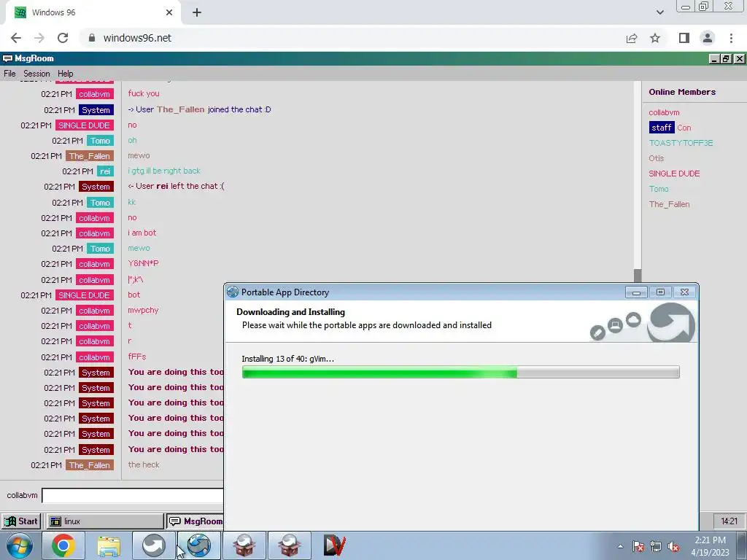Bookmark this tab with the star icon

655,38
